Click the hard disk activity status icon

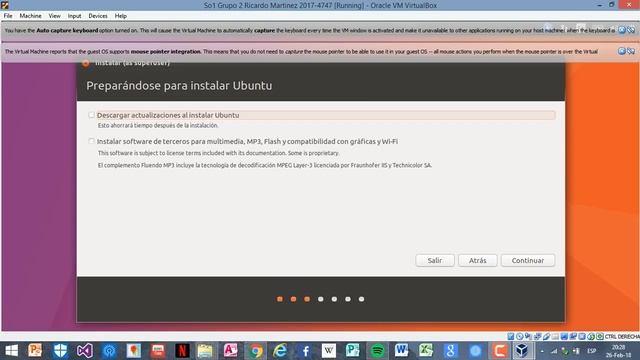[511, 336]
